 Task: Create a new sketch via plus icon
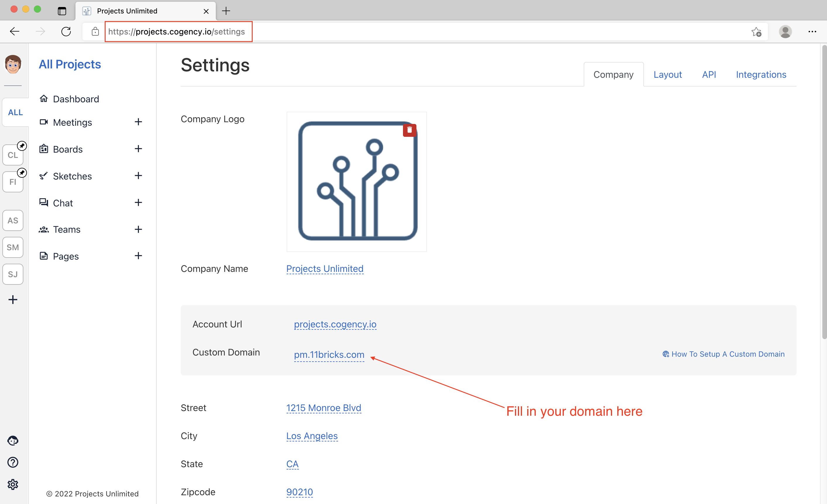coord(138,176)
